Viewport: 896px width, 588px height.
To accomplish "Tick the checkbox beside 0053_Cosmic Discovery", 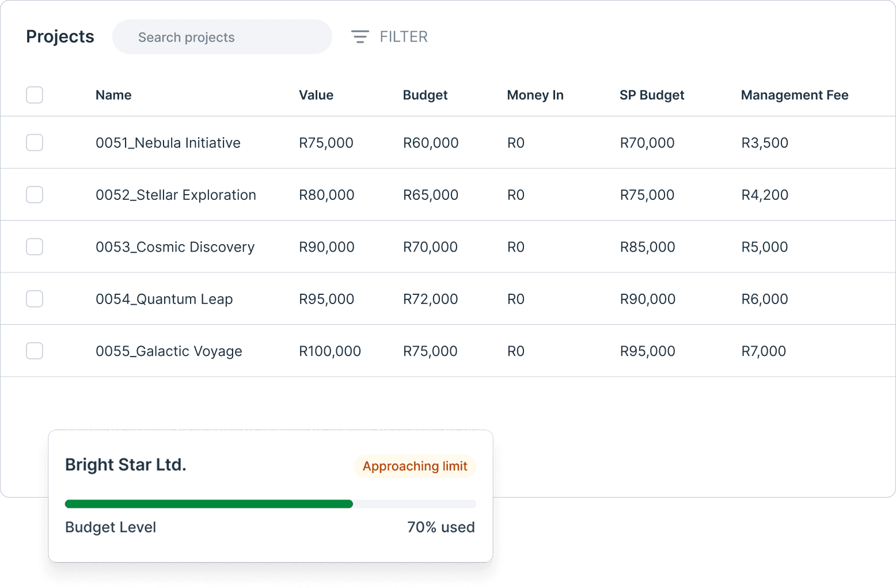I will 35,246.
